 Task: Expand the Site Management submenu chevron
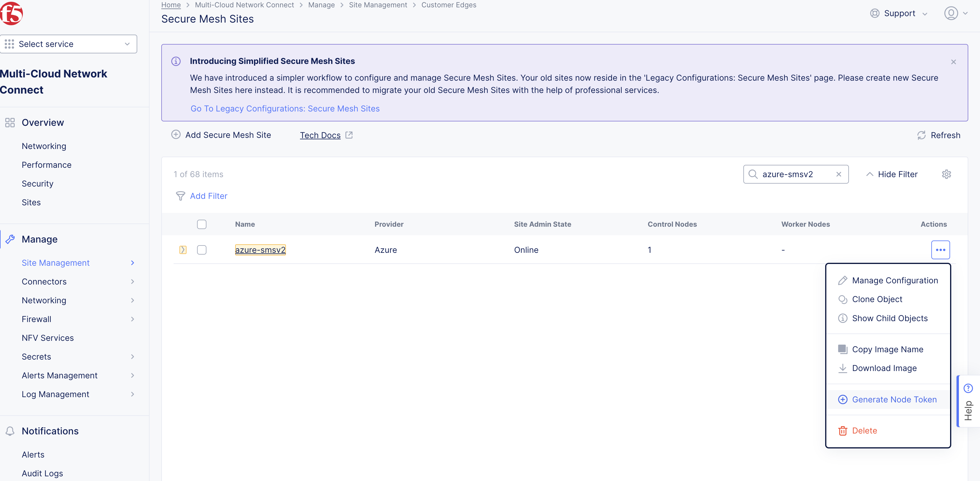[132, 262]
